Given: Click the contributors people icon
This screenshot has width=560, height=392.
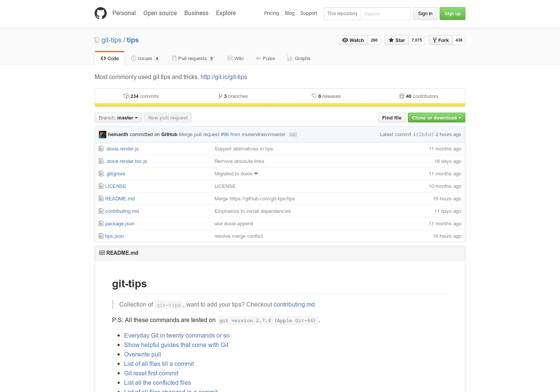Looking at the screenshot, I should coord(402,96).
